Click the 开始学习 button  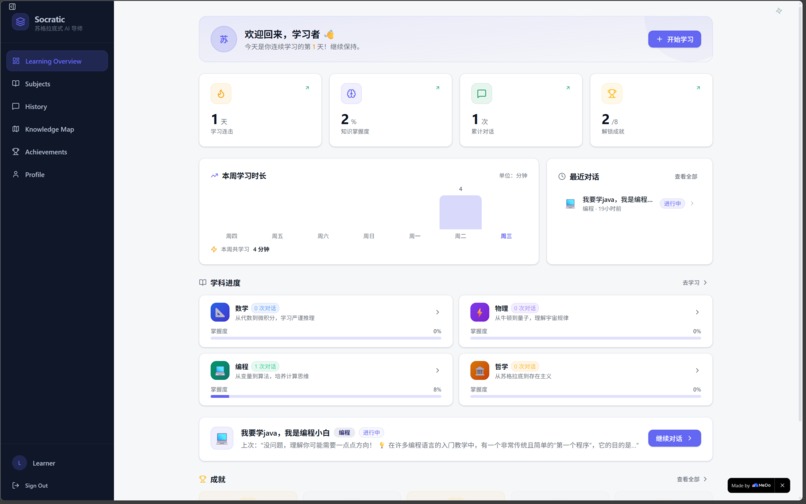point(674,39)
